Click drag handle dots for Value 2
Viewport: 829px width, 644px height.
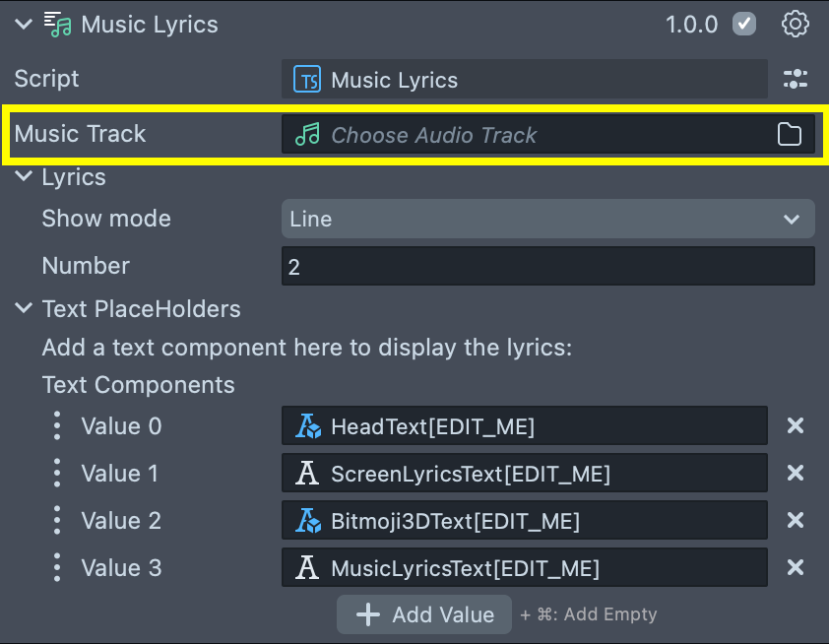[x=57, y=521]
